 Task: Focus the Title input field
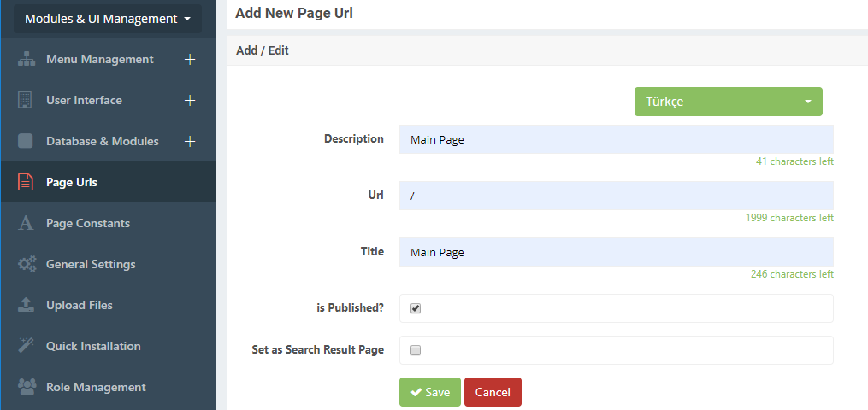pyautogui.click(x=616, y=252)
